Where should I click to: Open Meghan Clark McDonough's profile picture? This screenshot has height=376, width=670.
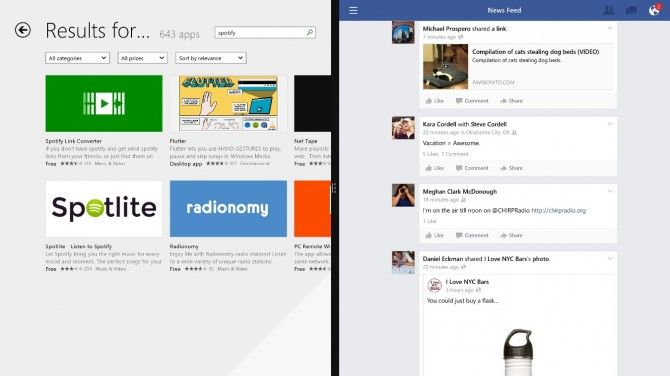(x=403, y=195)
